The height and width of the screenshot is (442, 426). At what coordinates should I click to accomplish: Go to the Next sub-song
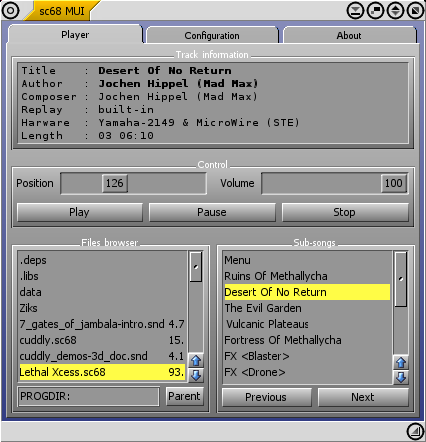pyautogui.click(x=363, y=397)
